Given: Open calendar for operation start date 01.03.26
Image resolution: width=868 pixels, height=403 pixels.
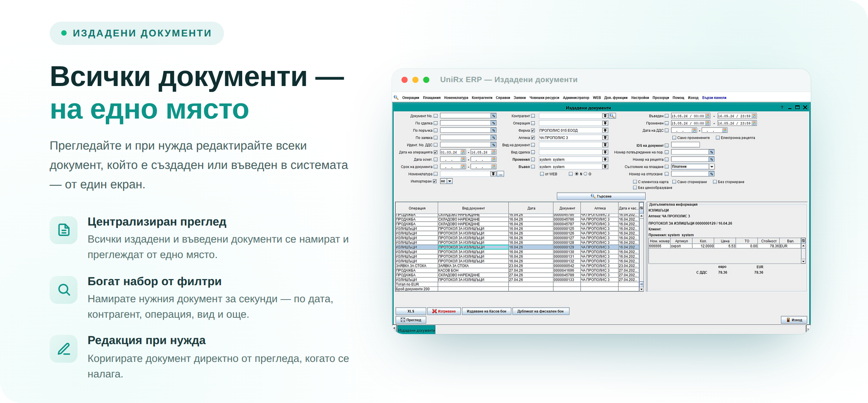Looking at the screenshot, I should coord(463,152).
